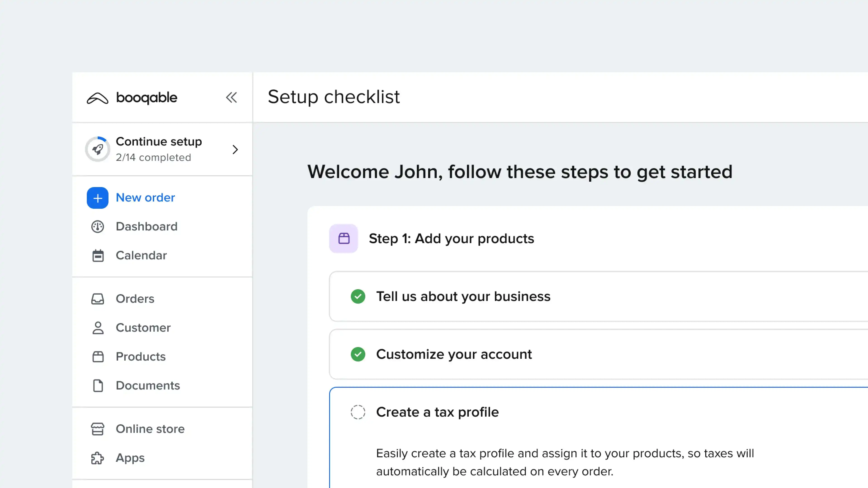Click the green check for Tell us about your business
This screenshot has height=488, width=868.
358,296
